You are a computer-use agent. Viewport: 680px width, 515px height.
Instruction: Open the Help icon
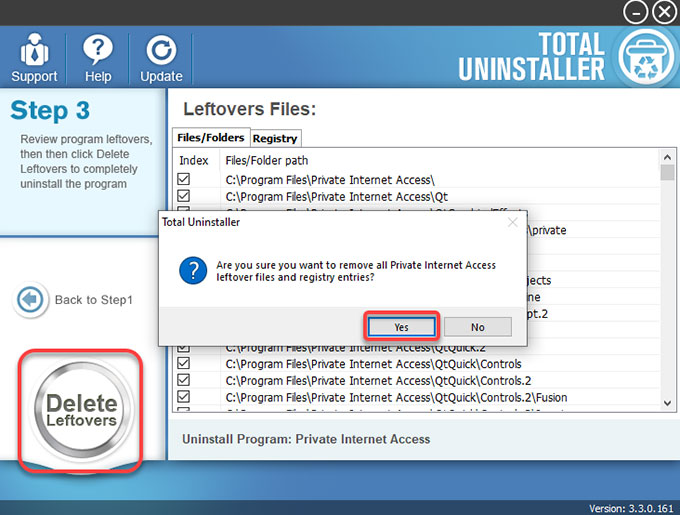click(x=98, y=58)
